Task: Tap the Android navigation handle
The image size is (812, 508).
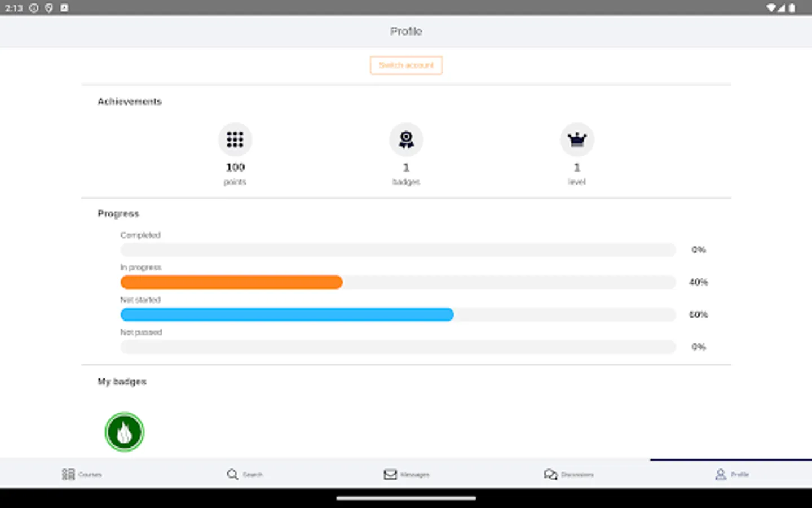Action: pyautogui.click(x=406, y=498)
